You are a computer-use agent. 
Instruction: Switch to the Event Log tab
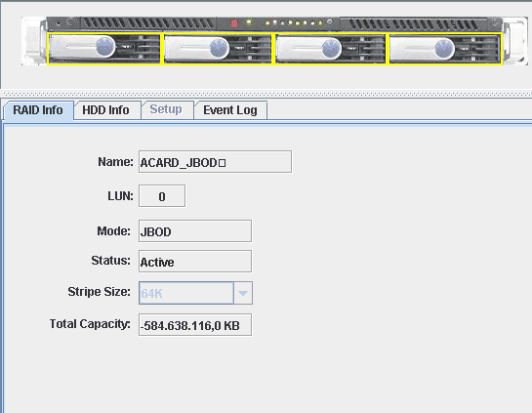(230, 110)
